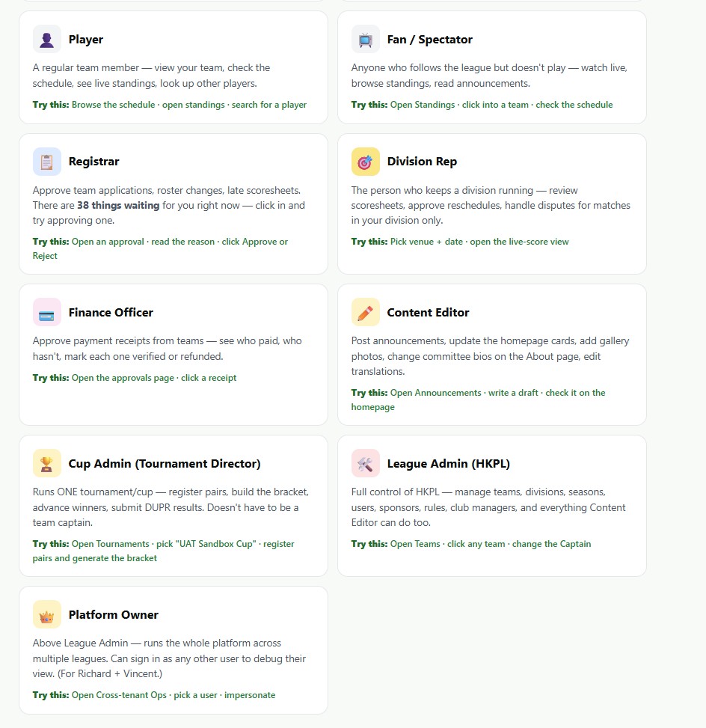Click 'Open the approvals page' try-this text
This screenshot has width=706, height=728.
pyautogui.click(x=123, y=377)
